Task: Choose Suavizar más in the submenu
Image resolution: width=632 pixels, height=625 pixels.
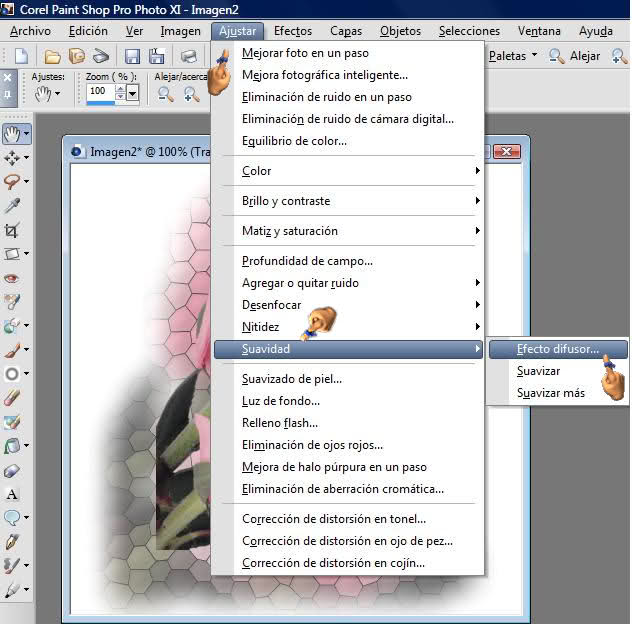Action: pos(558,393)
